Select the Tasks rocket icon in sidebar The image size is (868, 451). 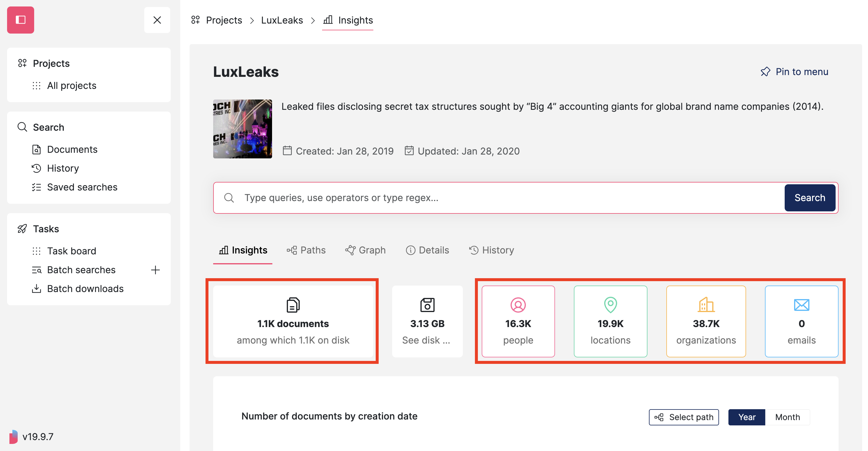(x=22, y=229)
